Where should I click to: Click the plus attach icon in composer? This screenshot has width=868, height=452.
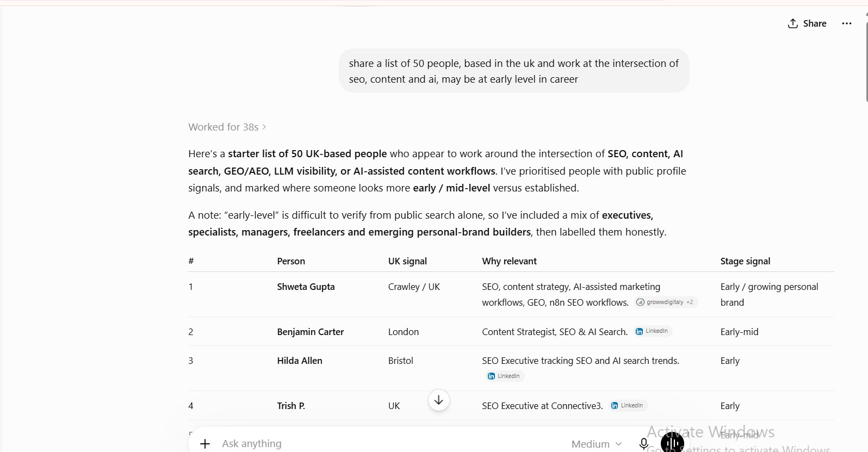coord(205,444)
